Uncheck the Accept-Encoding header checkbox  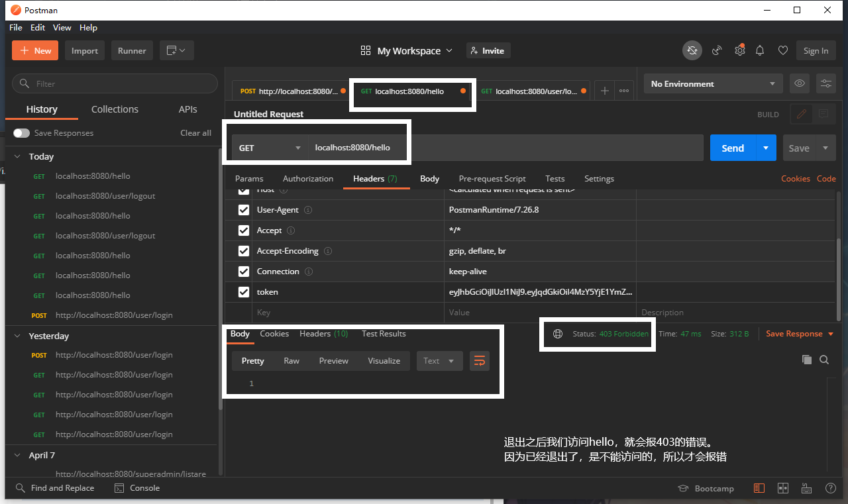coord(244,251)
